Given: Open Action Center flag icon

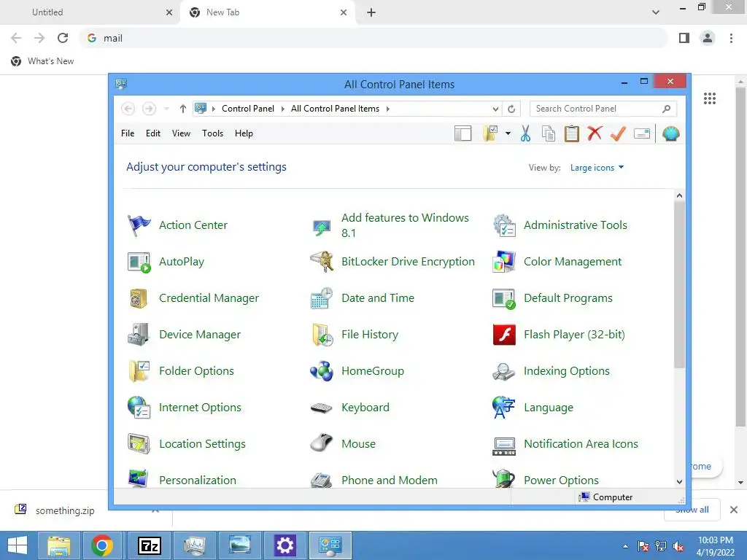Looking at the screenshot, I should pos(139,225).
